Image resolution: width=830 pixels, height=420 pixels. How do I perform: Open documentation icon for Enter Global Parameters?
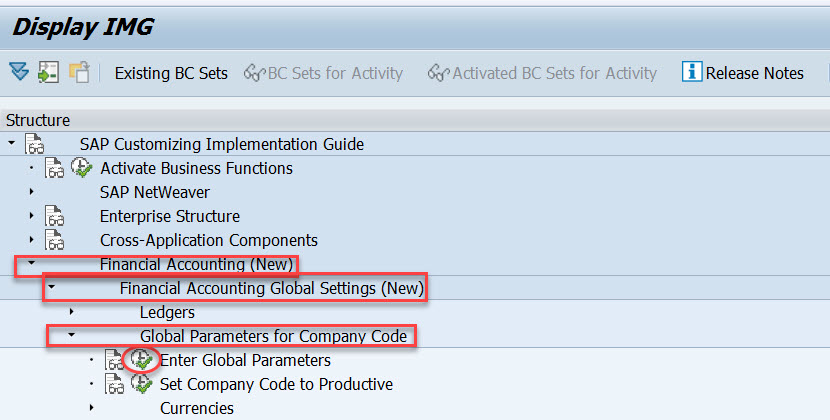point(114,360)
